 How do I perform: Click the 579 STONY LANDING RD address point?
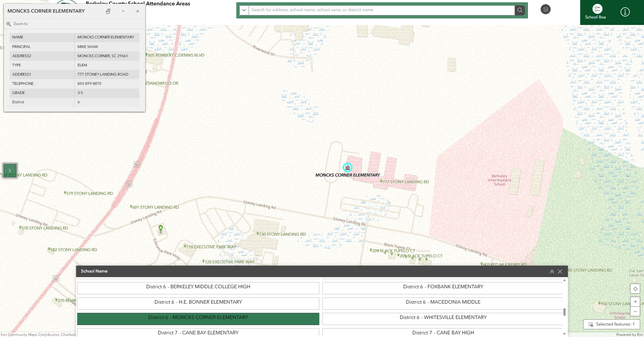[65, 193]
